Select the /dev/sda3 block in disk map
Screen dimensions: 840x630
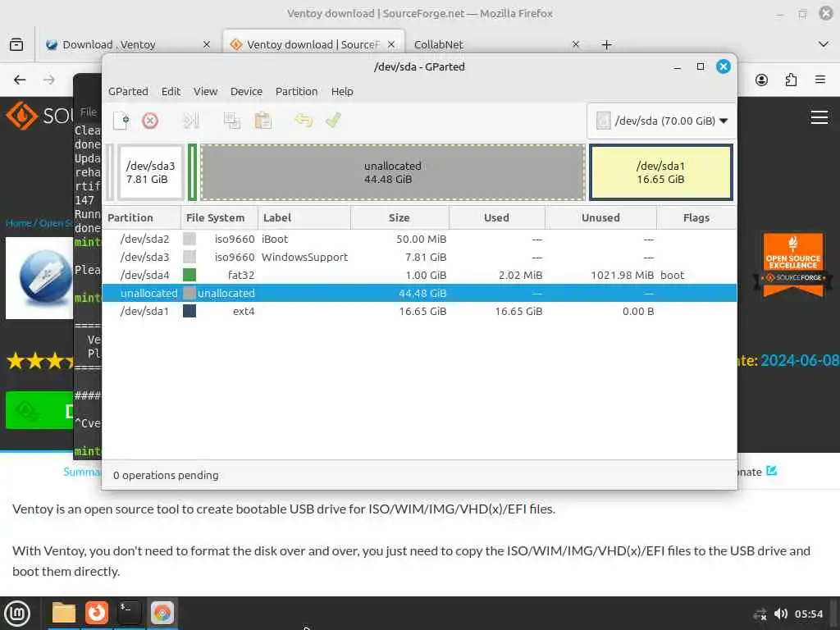[151, 172]
